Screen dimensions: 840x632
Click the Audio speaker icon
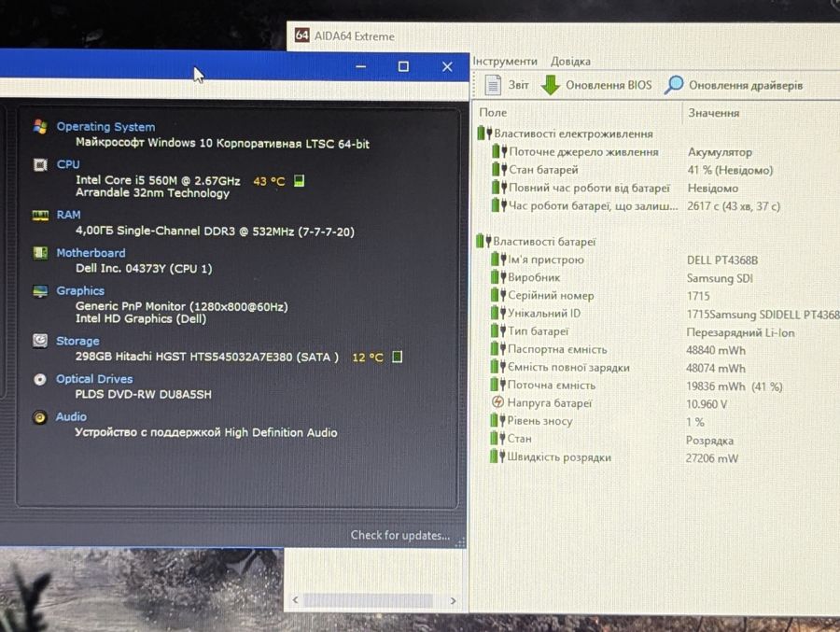pyautogui.click(x=39, y=417)
